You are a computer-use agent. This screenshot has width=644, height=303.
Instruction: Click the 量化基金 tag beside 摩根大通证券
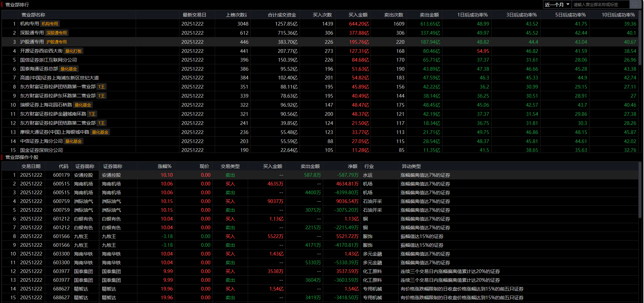click(x=100, y=132)
